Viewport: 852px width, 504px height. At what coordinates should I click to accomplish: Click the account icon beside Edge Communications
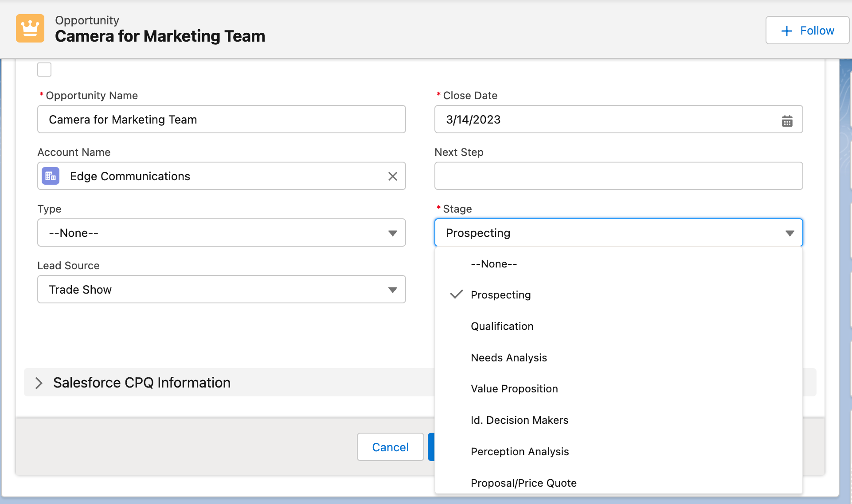point(50,176)
